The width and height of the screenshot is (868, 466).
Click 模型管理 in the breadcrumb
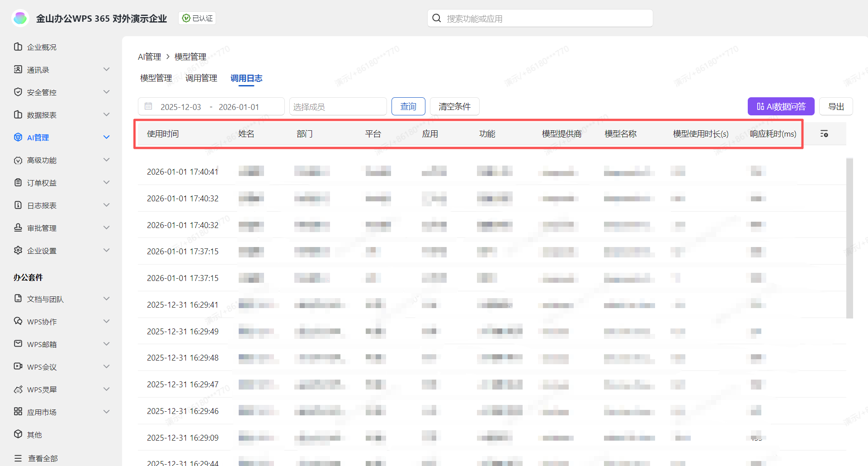[190, 57]
